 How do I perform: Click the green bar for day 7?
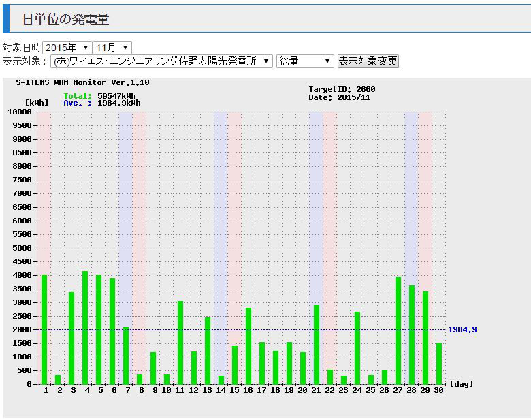[126, 355]
